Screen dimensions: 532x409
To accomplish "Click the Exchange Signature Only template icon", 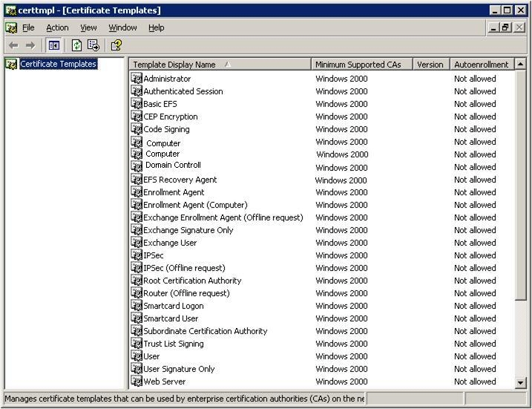I will tap(137, 230).
